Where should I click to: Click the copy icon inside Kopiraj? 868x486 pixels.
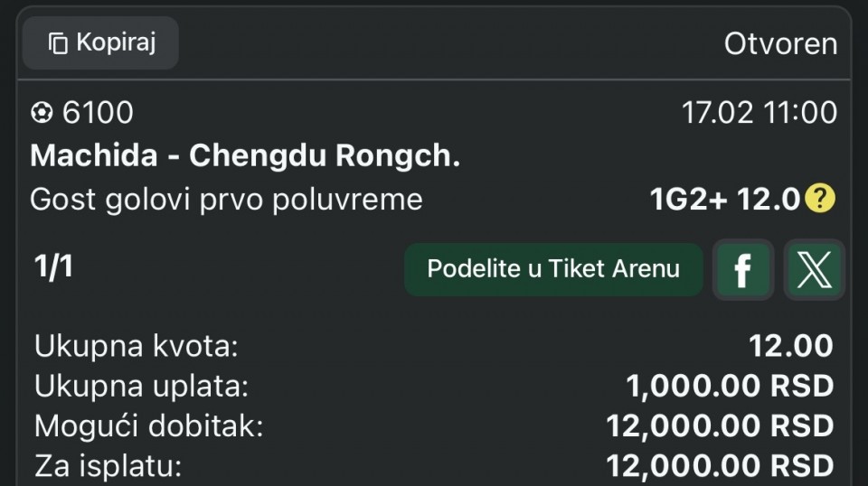point(58,43)
